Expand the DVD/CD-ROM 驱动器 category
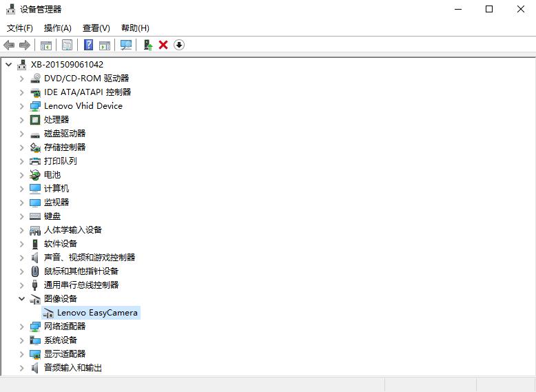Screen dimensions: 536x392 pyautogui.click(x=22, y=79)
